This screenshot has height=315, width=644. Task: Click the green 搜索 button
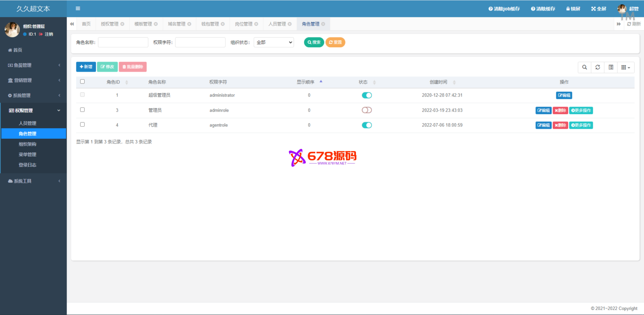coord(314,42)
